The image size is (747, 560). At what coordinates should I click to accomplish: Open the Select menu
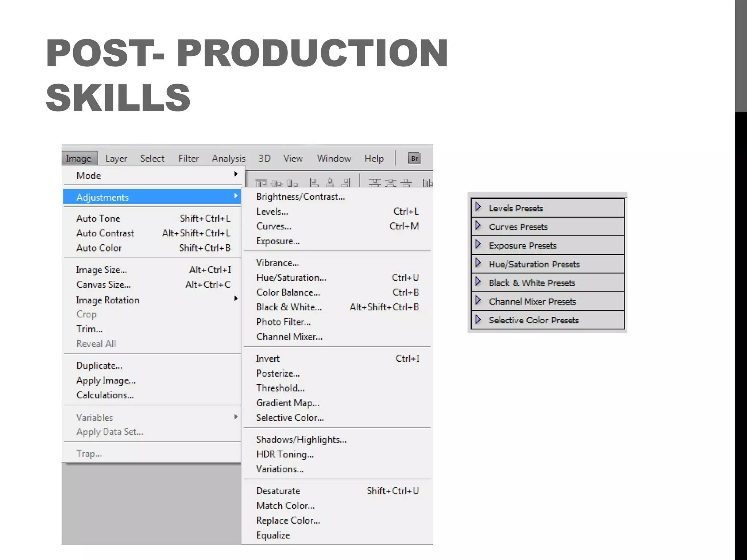pyautogui.click(x=152, y=158)
